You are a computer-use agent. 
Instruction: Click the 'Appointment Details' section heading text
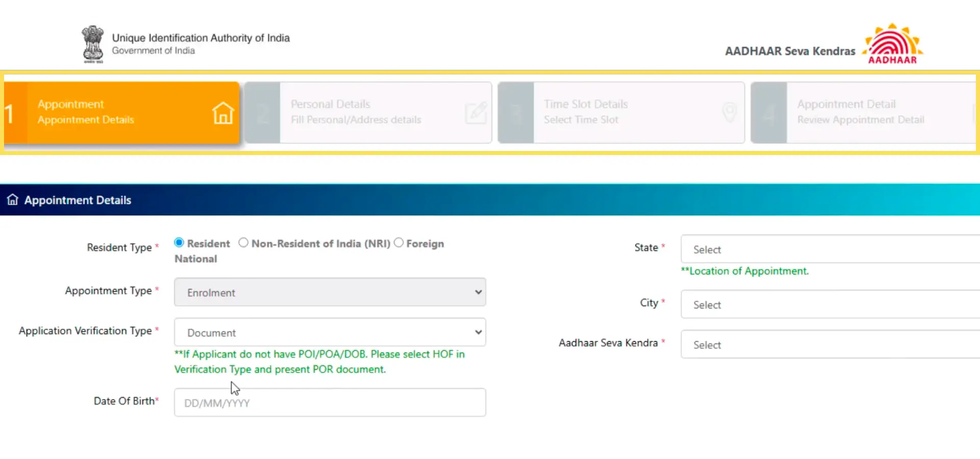coord(78,200)
